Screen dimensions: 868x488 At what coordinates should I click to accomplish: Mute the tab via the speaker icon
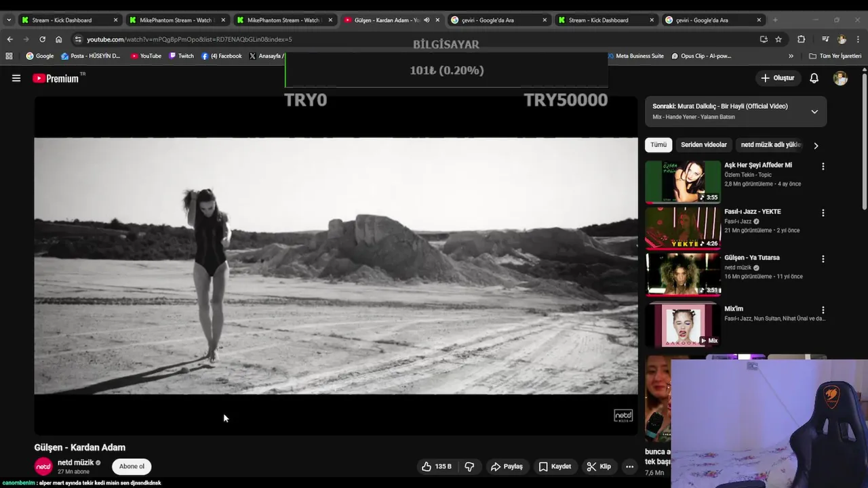point(427,20)
